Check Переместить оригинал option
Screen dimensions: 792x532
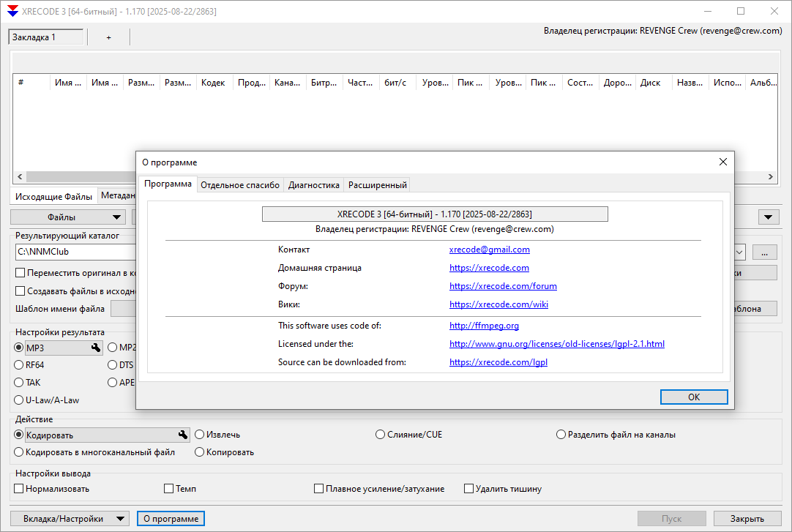point(20,272)
